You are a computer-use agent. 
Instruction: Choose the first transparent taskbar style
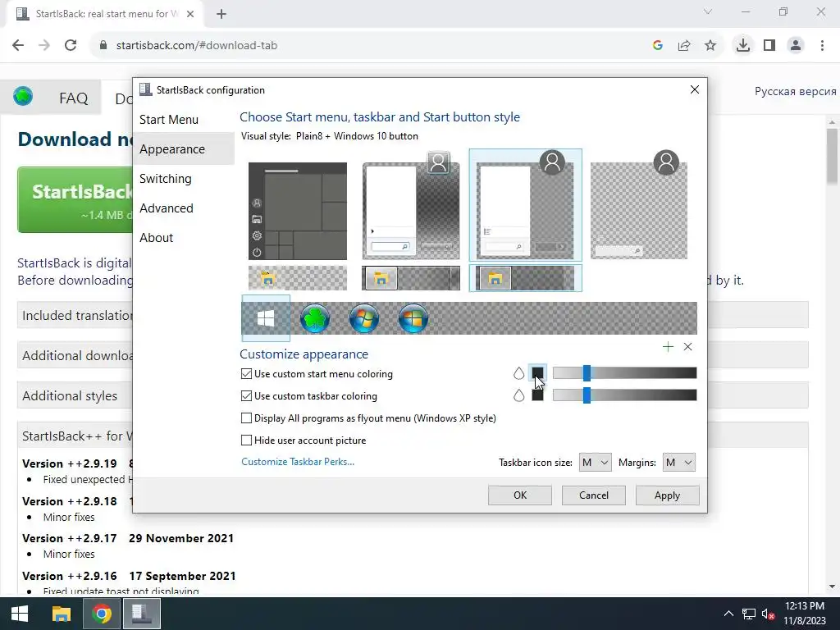(x=297, y=278)
